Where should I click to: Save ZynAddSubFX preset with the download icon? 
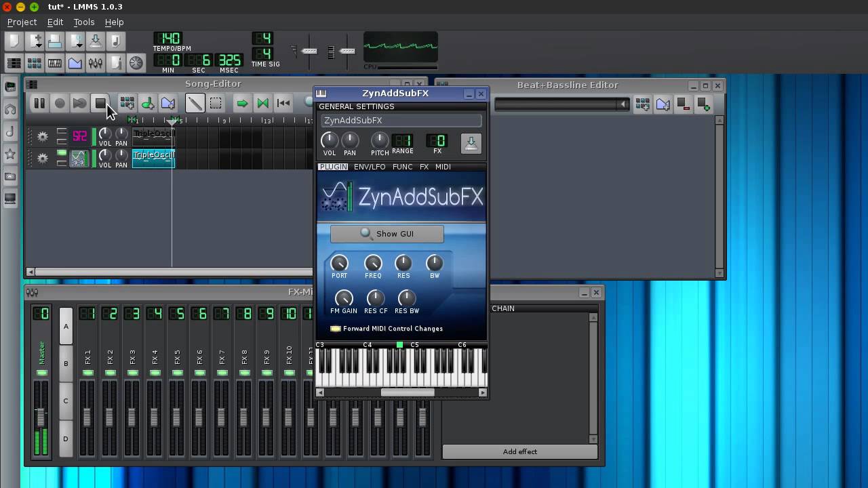(x=471, y=143)
